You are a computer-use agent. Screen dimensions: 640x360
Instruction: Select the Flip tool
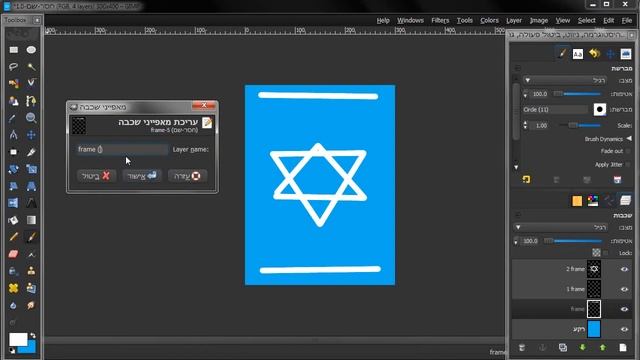[13, 203]
